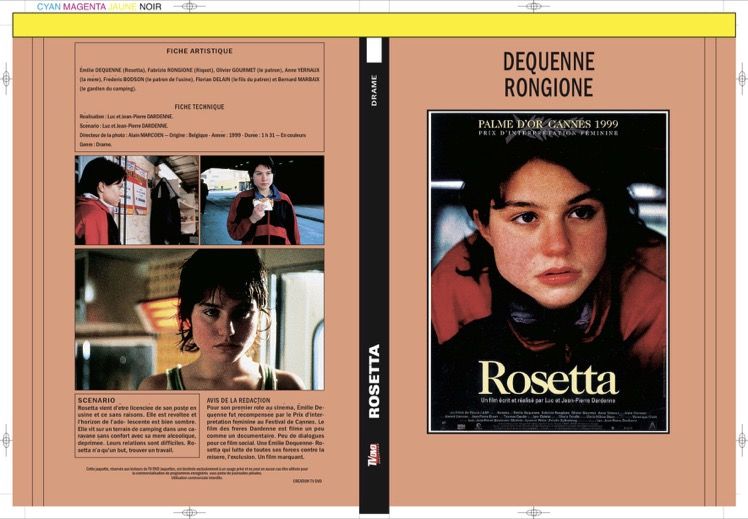Select the CYAN color label
Viewport: 748px width, 519px height.
(x=49, y=7)
